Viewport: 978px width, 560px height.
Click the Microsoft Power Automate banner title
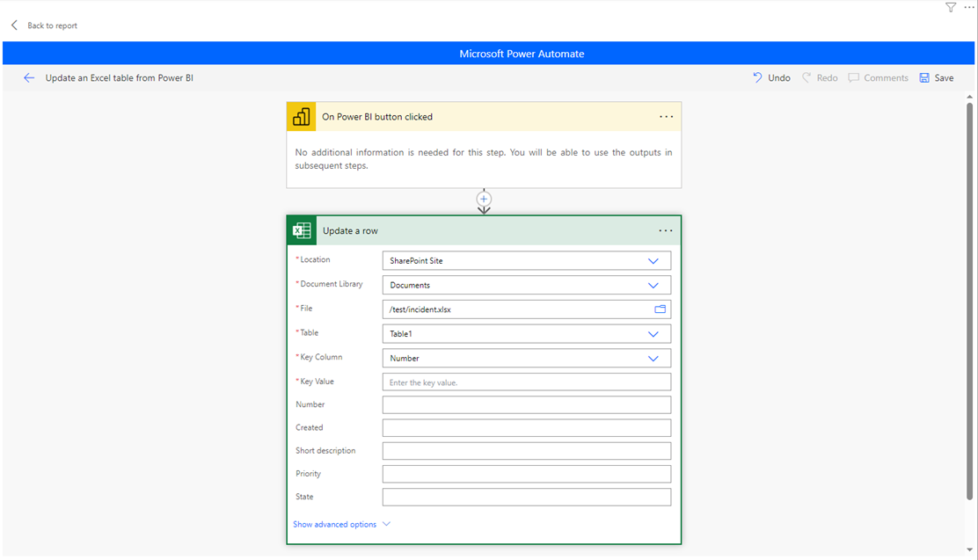522,54
